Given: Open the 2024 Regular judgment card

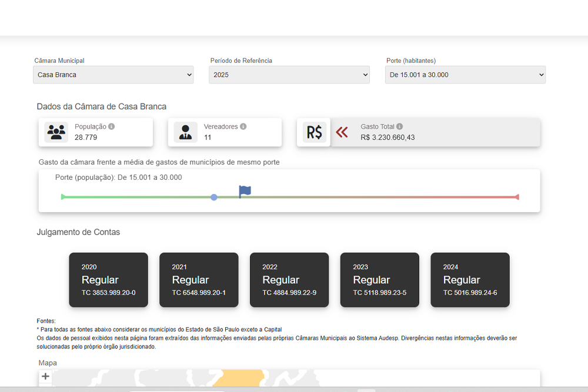Looking at the screenshot, I should click(x=470, y=280).
